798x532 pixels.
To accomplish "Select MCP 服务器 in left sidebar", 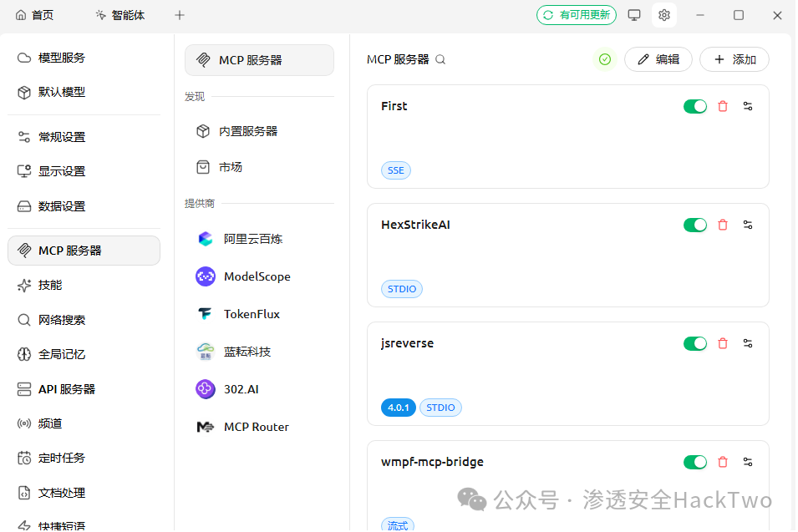I will click(x=84, y=251).
